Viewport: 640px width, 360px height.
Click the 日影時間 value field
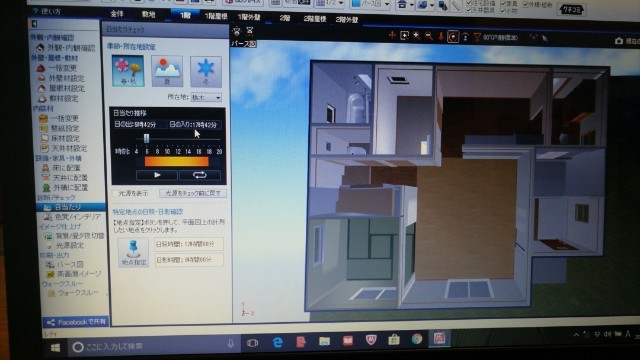point(189,259)
